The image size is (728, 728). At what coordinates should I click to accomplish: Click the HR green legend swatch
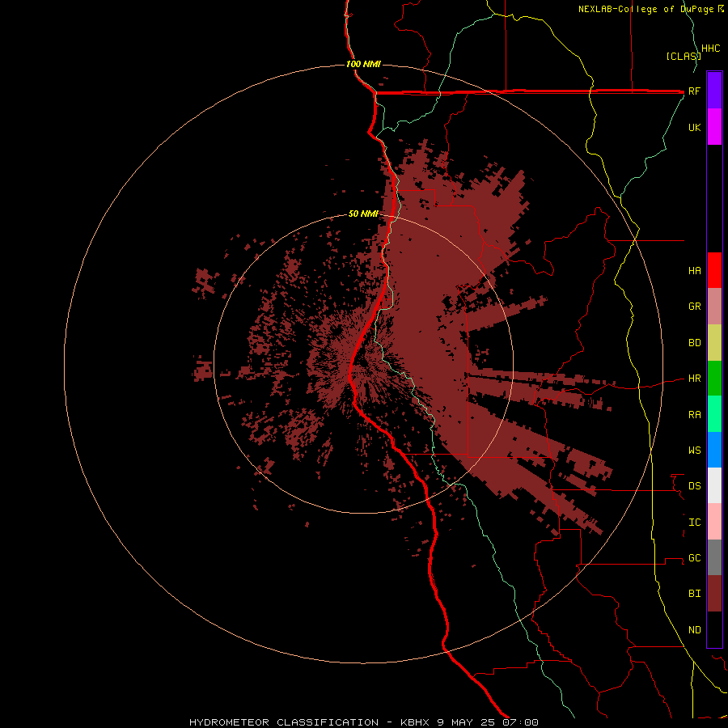pyautogui.click(x=714, y=379)
